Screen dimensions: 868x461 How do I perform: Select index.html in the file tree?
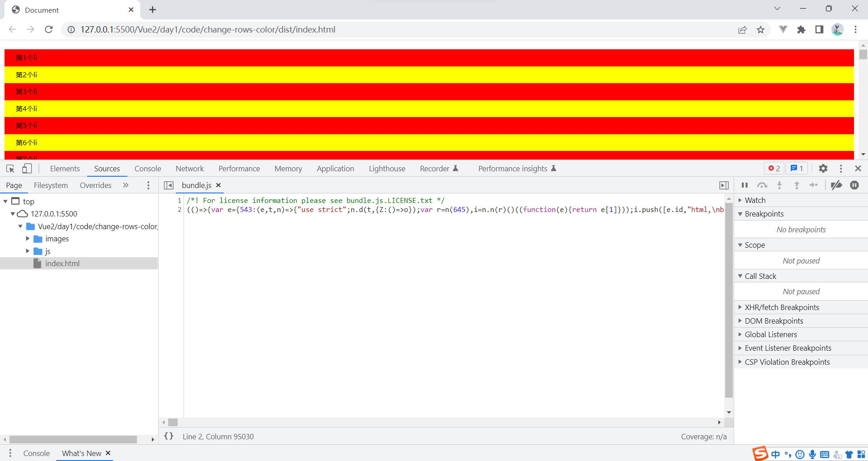(x=63, y=263)
